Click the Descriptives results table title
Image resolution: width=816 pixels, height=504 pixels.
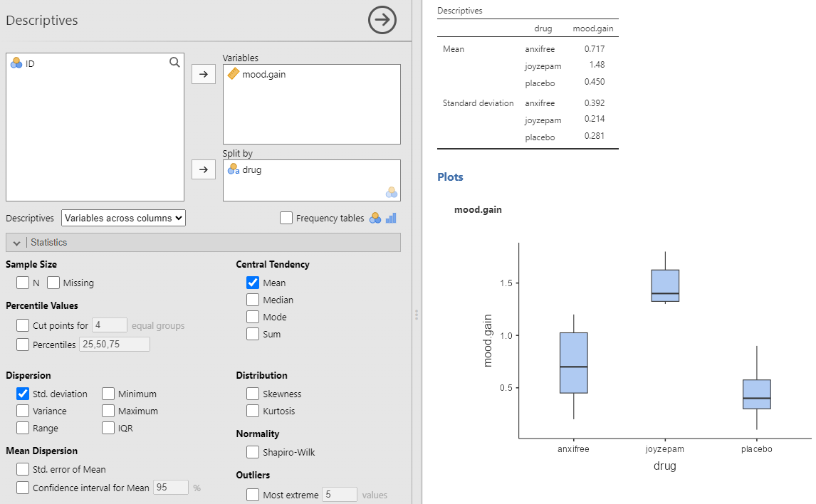point(459,11)
